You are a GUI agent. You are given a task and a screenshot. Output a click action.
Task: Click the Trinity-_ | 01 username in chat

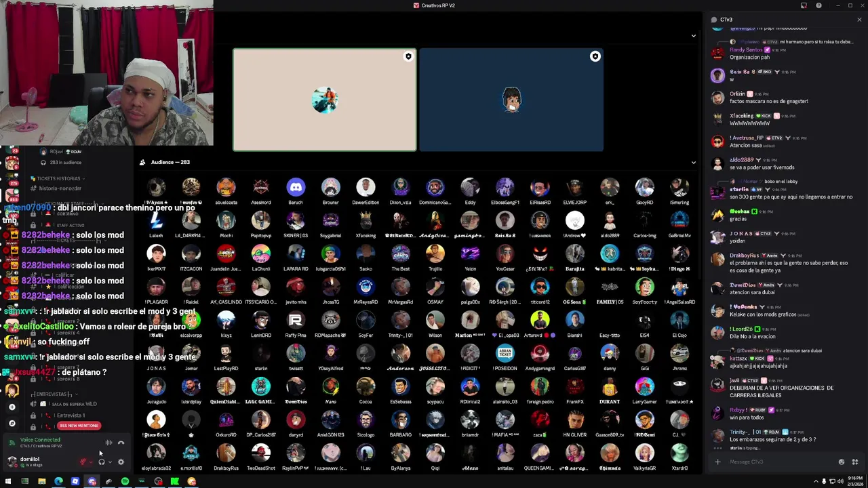point(744,432)
